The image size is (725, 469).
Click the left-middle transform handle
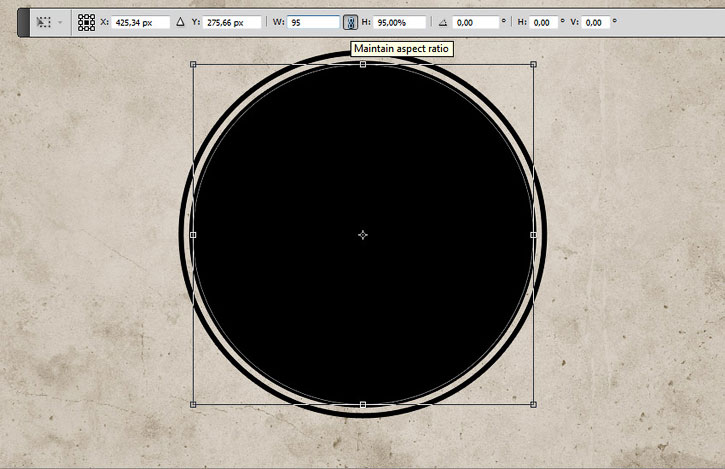click(193, 235)
